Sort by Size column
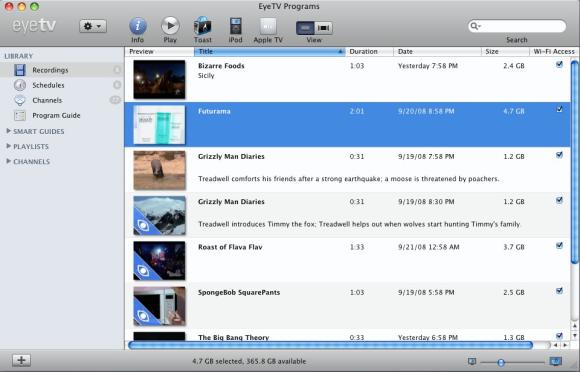This screenshot has width=580, height=372. pyautogui.click(x=505, y=51)
